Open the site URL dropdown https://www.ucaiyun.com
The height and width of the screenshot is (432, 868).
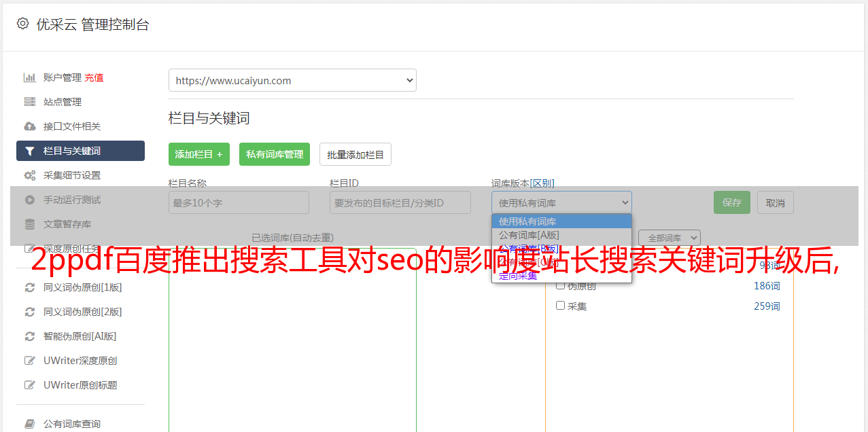(292, 80)
